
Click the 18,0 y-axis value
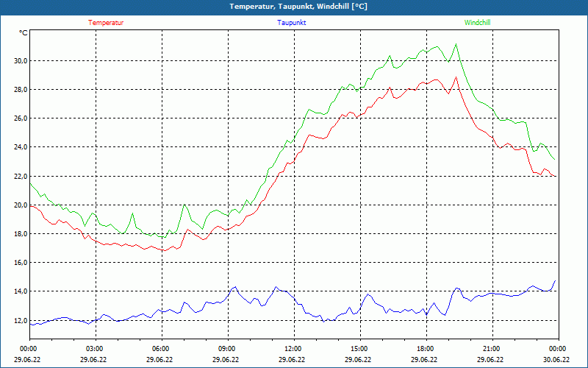[21, 233]
